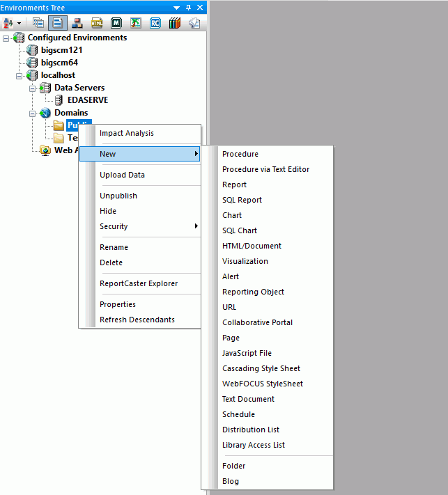Close the Environments Tree panel
Image resolution: width=448 pixels, height=495 pixels.
click(200, 7)
